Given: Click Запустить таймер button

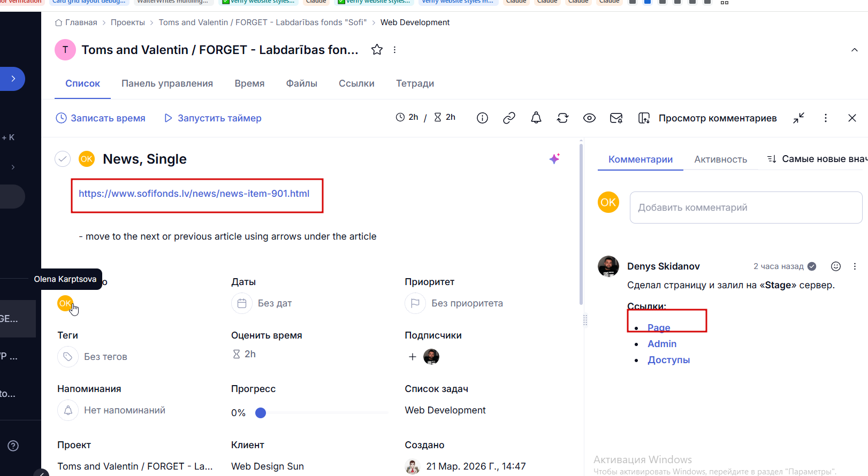Looking at the screenshot, I should click(212, 118).
